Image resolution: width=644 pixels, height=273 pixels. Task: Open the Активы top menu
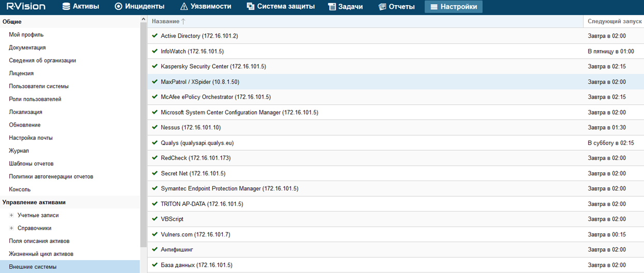(x=80, y=7)
